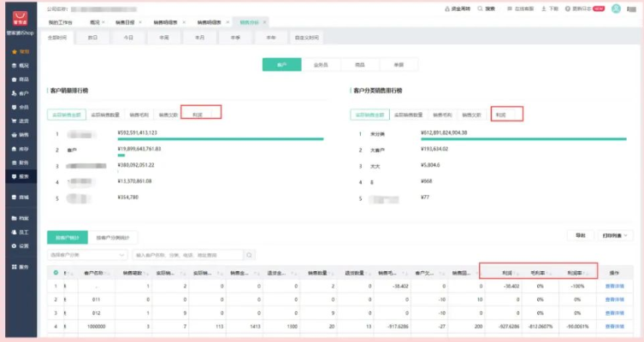Click the customer name search input field
This screenshot has width=644, height=342.
pos(187,255)
